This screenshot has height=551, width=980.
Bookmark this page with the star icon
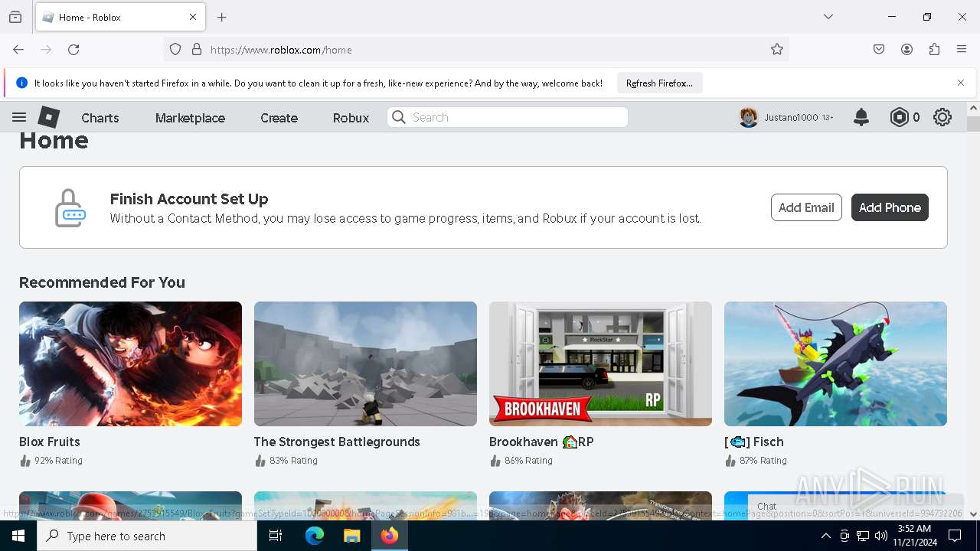click(777, 50)
